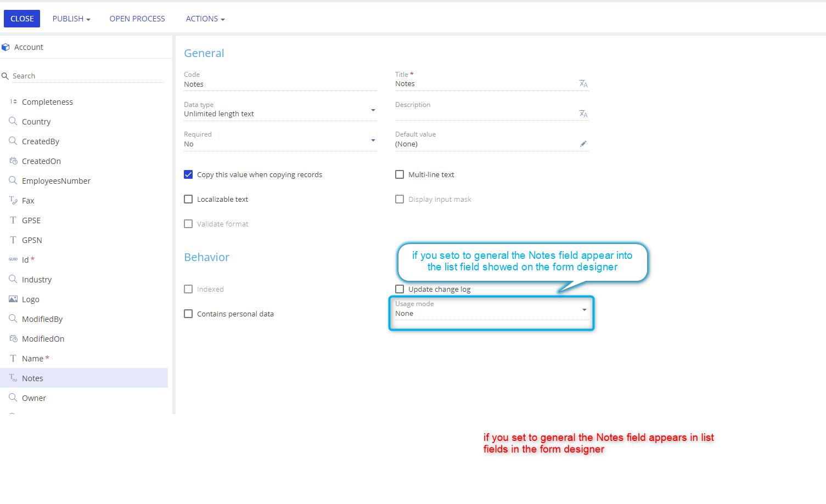Check Contains personal data checkbox
The height and width of the screenshot is (504, 826).
(x=188, y=314)
